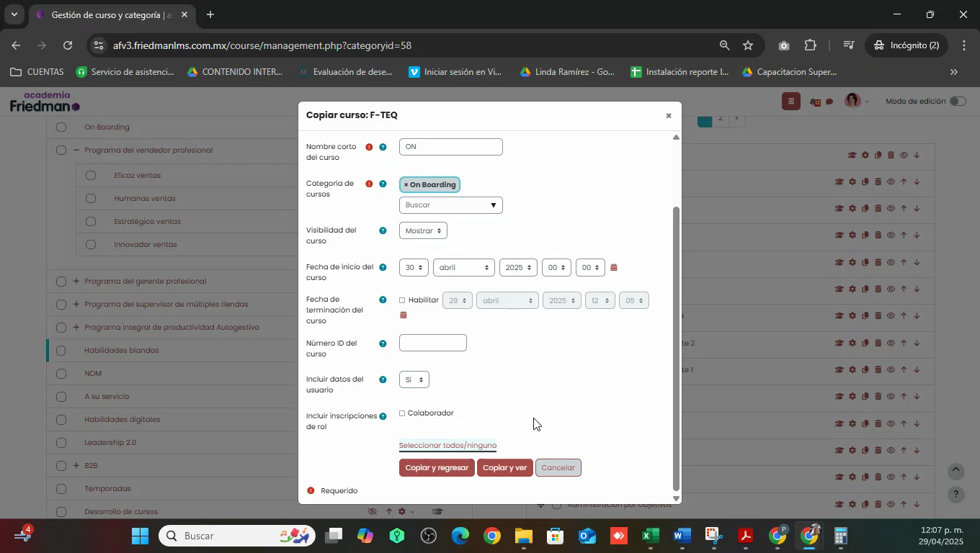Click the dialog scrollbar down arrow

(676, 498)
